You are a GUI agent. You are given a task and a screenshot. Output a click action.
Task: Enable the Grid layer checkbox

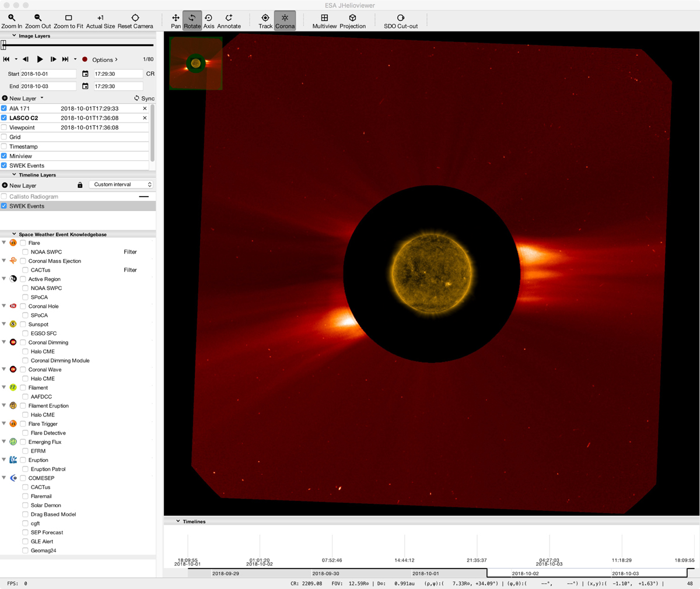click(5, 137)
